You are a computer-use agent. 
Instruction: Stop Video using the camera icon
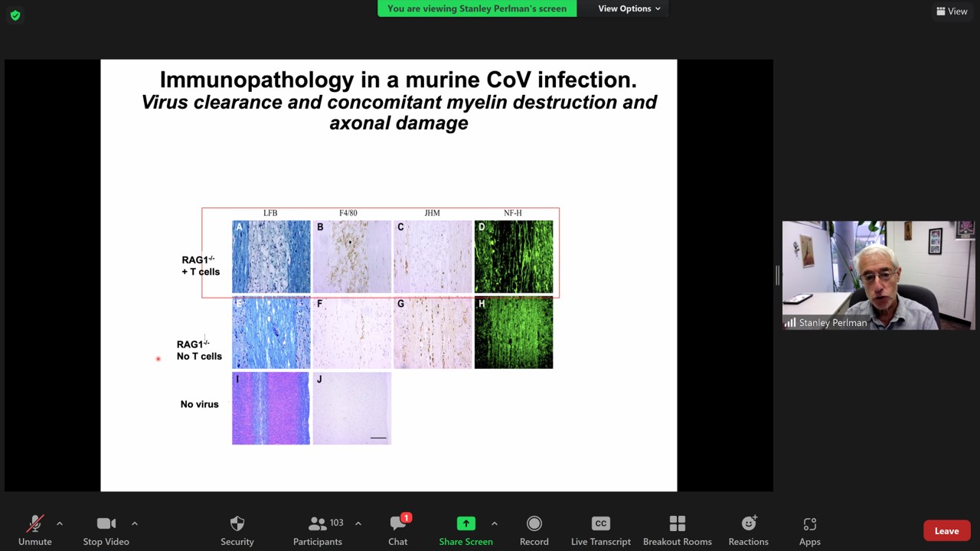pyautogui.click(x=106, y=524)
